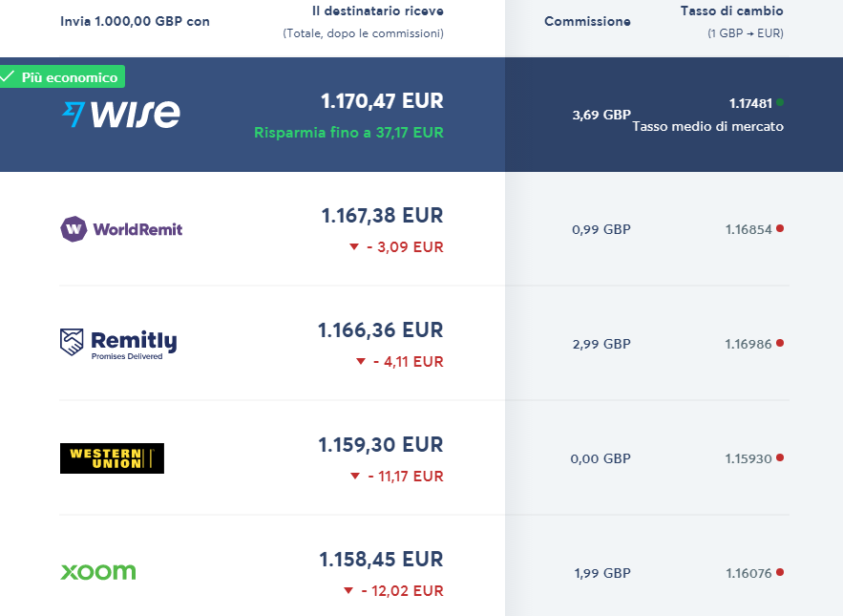Click the Western Union logo
Viewport: 843px width, 616px height.
pyautogui.click(x=112, y=458)
